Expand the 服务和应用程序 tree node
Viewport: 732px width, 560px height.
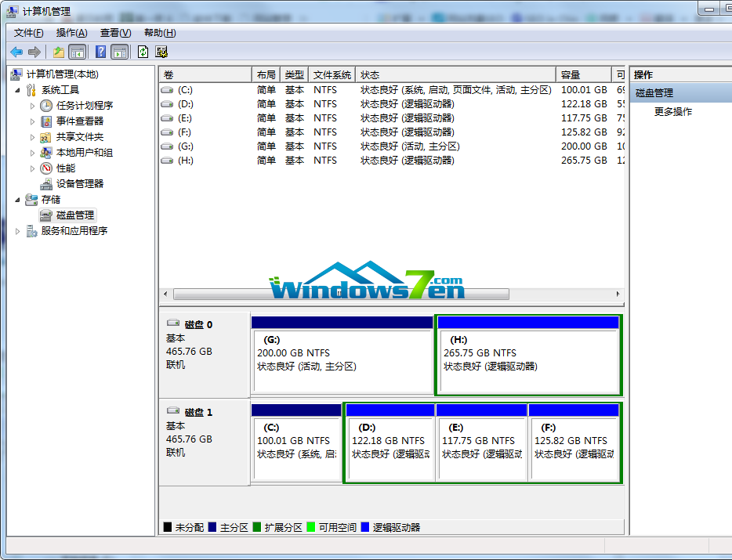coord(19,231)
